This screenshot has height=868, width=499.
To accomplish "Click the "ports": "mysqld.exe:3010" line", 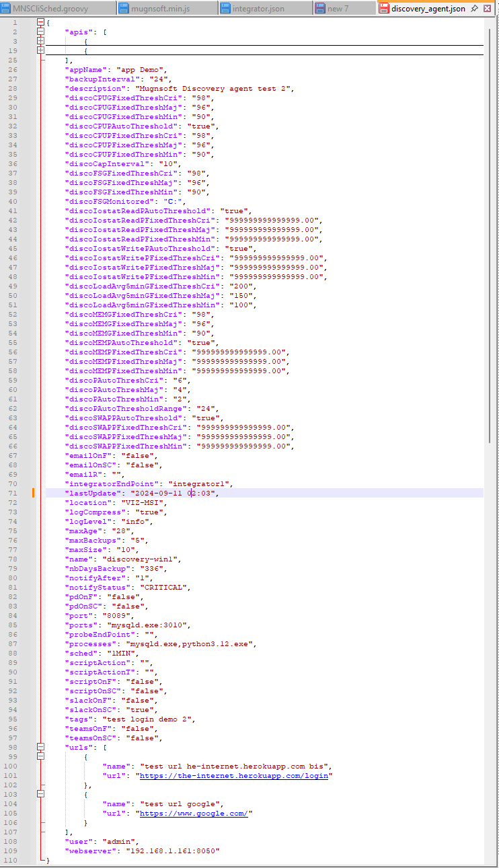I will (129, 625).
